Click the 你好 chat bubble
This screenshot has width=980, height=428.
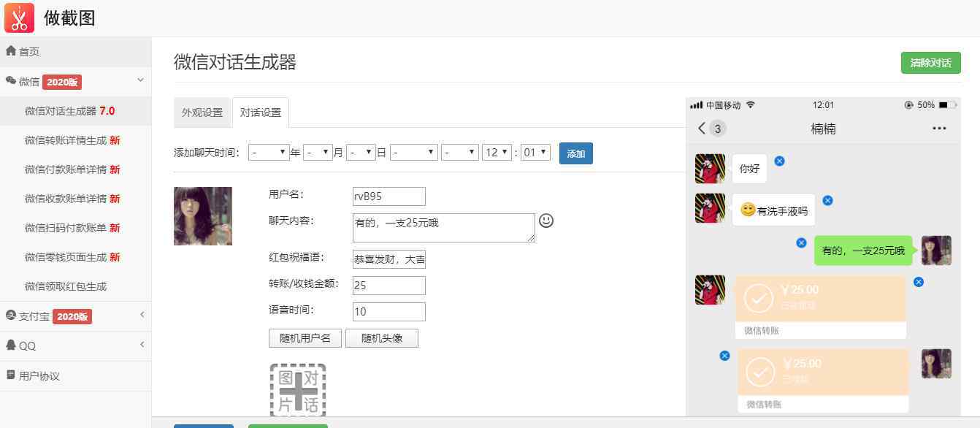tap(750, 169)
